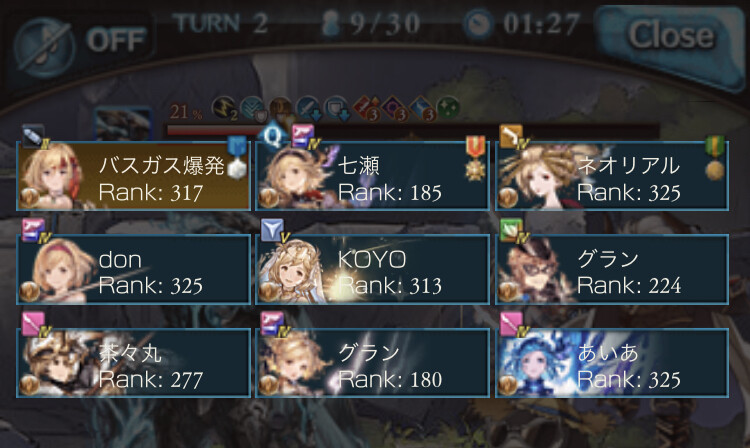Screen dimensions: 750x448
Task: Select KOYO Rank 313 participant
Action: pyautogui.click(x=372, y=269)
